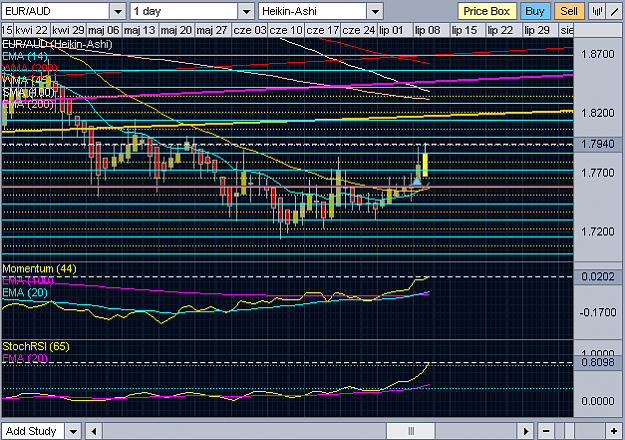
Task: Click the cze 03 date label
Action: 250,30
